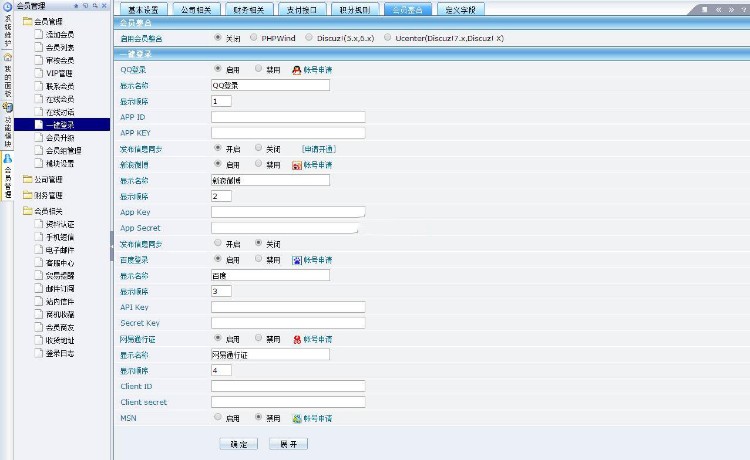The height and width of the screenshot is (460, 750).
Task: Open 会员升级 in the sidebar tree
Action: pos(60,138)
